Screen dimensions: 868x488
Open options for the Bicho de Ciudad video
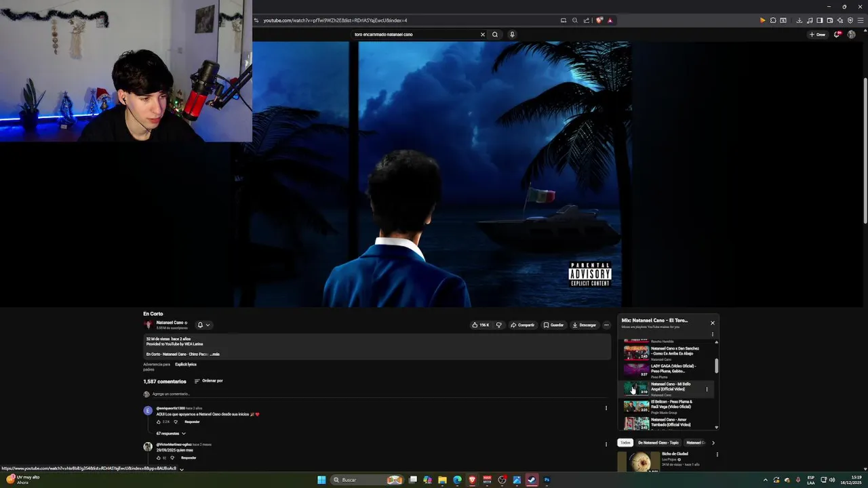coord(717,454)
